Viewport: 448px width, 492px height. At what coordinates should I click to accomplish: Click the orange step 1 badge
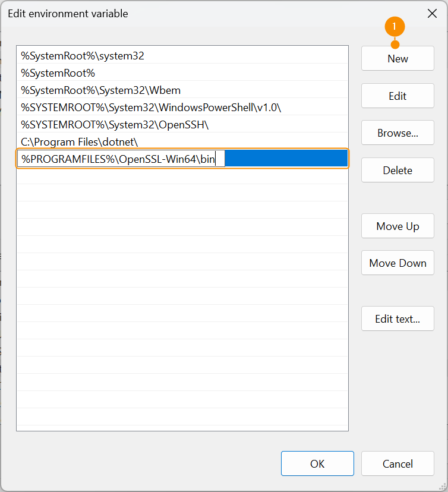click(x=395, y=26)
